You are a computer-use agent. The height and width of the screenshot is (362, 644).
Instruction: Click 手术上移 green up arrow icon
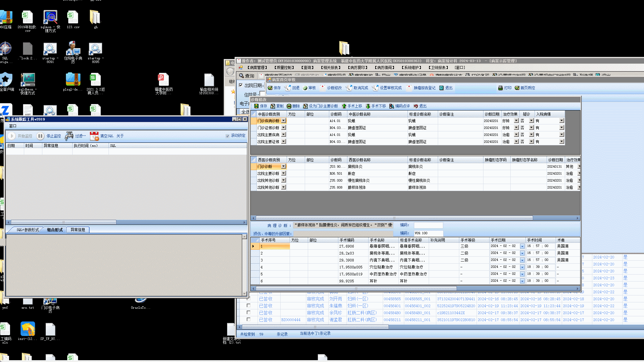tap(344, 106)
